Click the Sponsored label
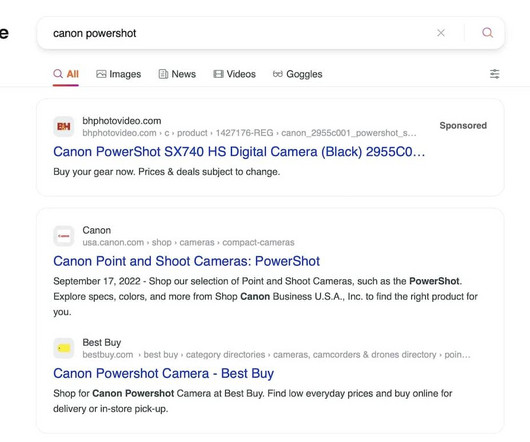The height and width of the screenshot is (442, 530). click(463, 125)
